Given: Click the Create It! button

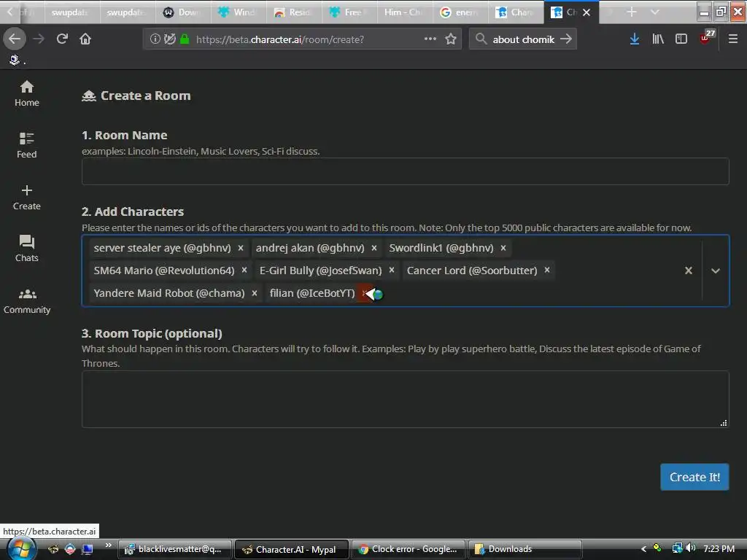Looking at the screenshot, I should pos(694,477).
